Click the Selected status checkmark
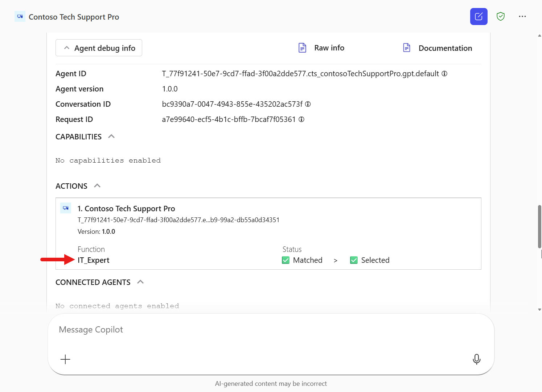The width and height of the screenshot is (542, 392). click(x=354, y=260)
